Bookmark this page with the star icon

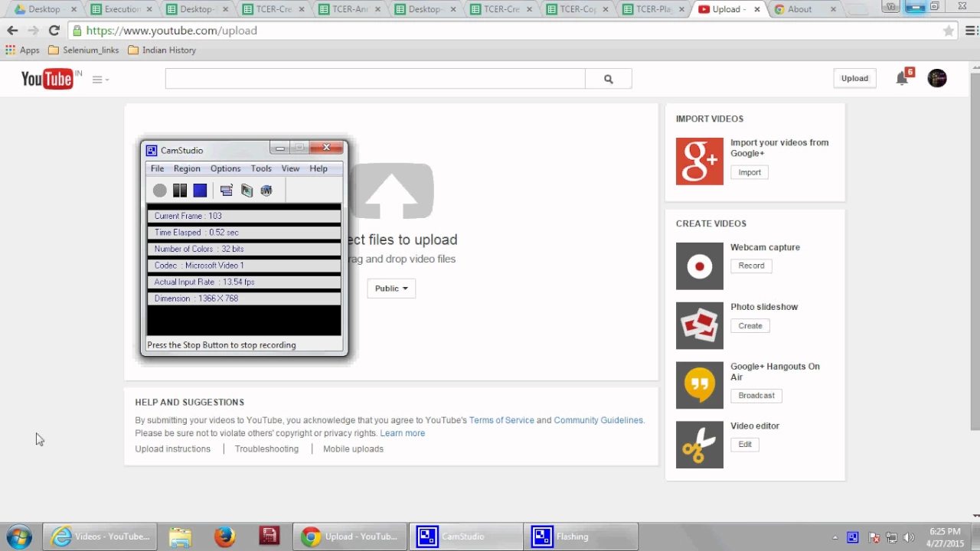coord(949,31)
